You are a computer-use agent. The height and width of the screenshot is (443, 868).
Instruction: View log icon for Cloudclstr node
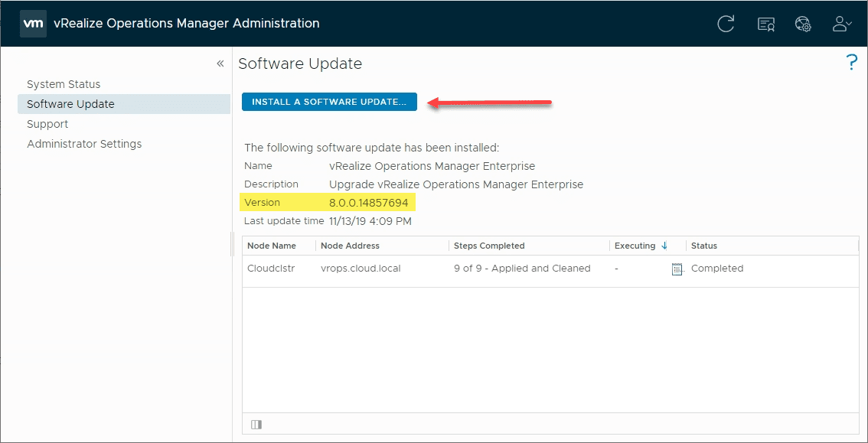(677, 269)
